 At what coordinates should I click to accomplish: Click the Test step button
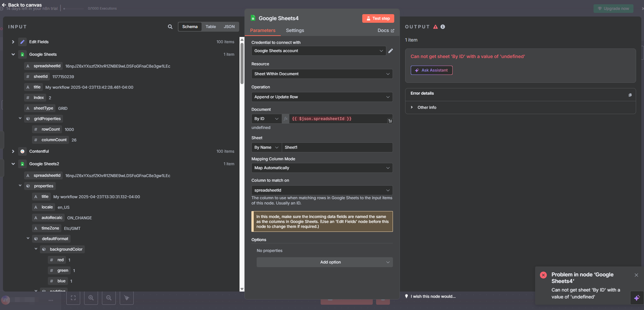(x=378, y=18)
